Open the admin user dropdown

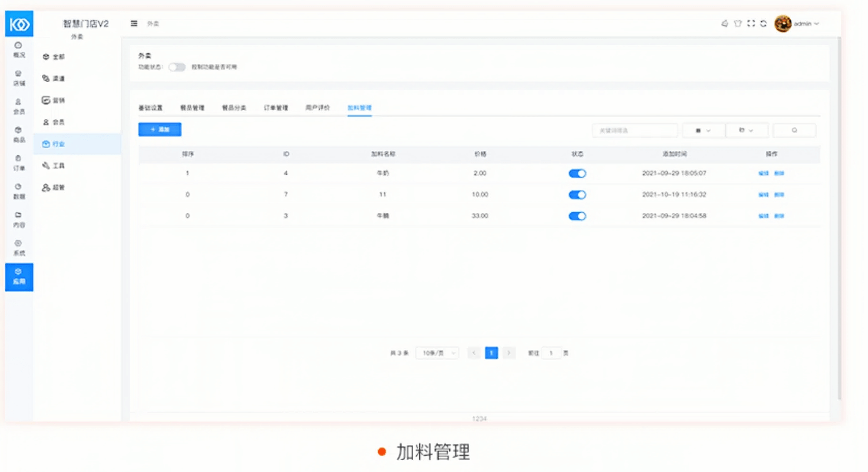(798, 24)
